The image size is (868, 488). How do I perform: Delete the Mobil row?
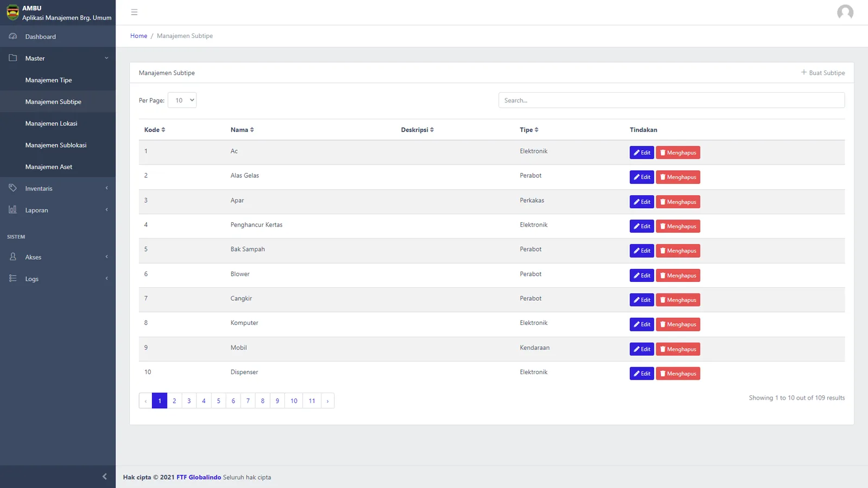click(678, 349)
